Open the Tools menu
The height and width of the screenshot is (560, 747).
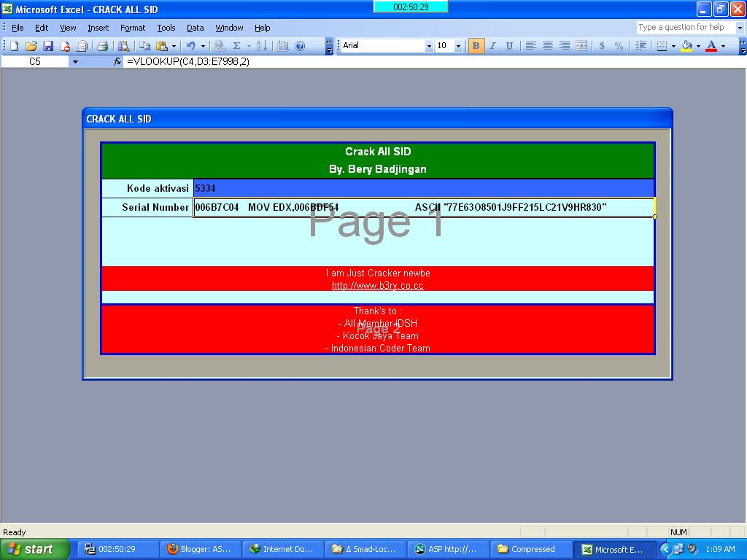(x=166, y=28)
